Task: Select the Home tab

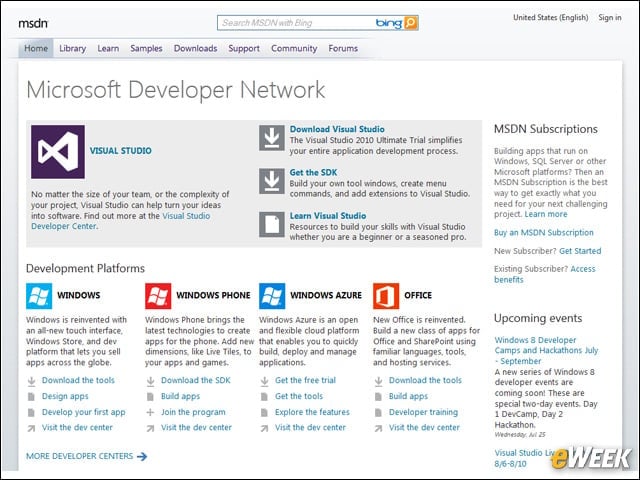Action: [36, 48]
